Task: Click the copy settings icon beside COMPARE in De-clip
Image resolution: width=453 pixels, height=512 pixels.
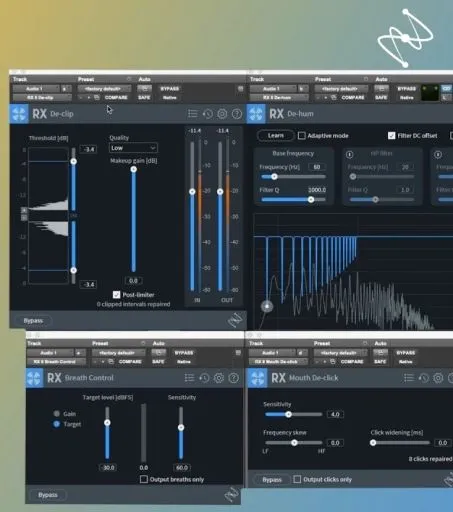Action: 97,98
